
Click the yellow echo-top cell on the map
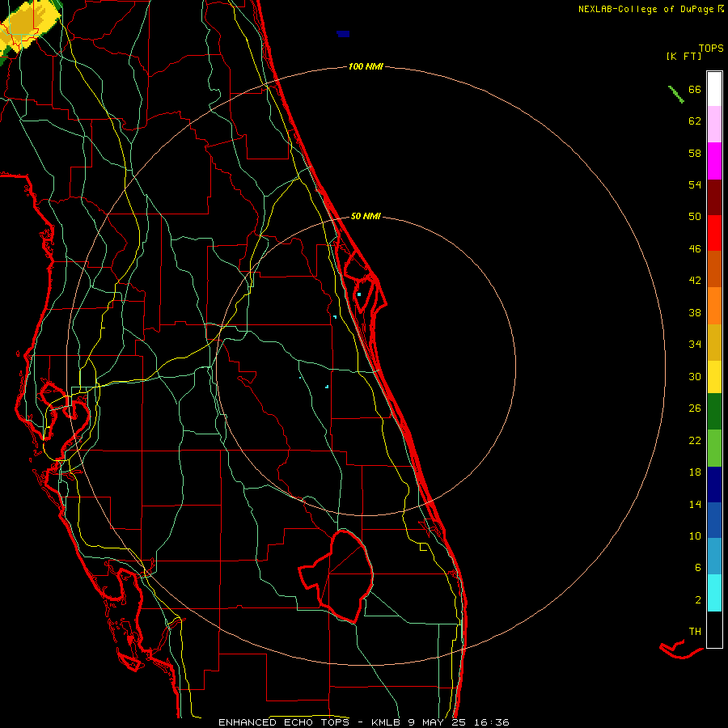(x=30, y=26)
